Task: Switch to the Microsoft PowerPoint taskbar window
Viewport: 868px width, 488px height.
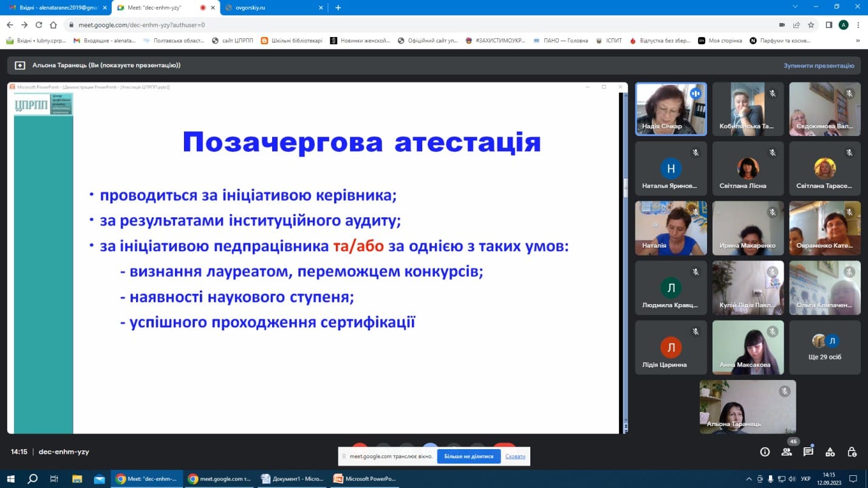Action: click(366, 479)
